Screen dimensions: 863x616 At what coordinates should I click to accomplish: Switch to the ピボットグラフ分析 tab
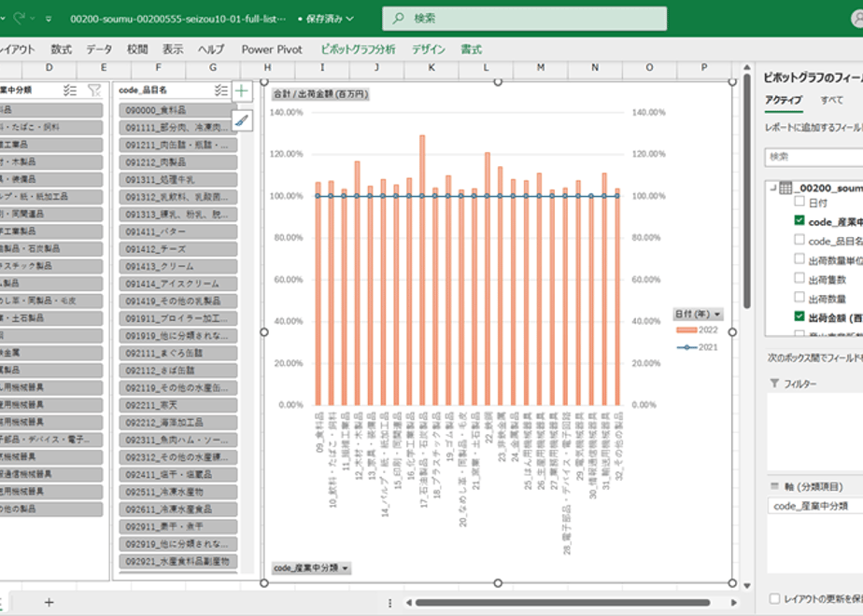click(359, 49)
